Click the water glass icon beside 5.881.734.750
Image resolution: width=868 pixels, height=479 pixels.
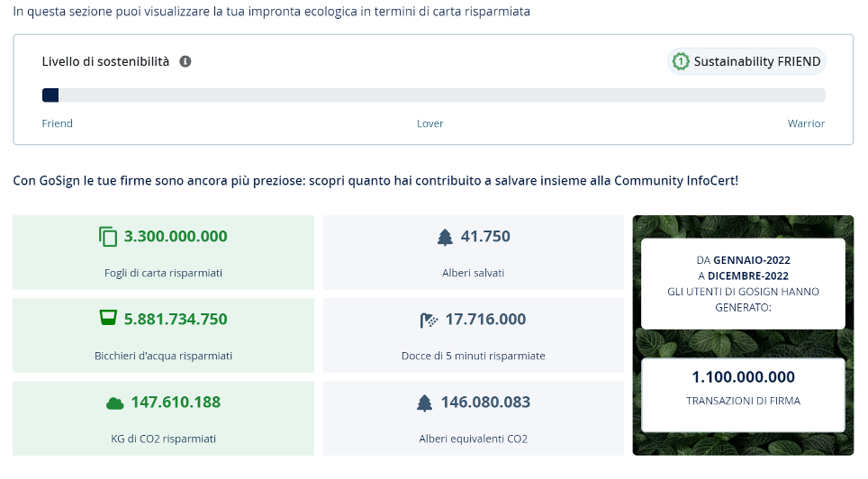[108, 319]
